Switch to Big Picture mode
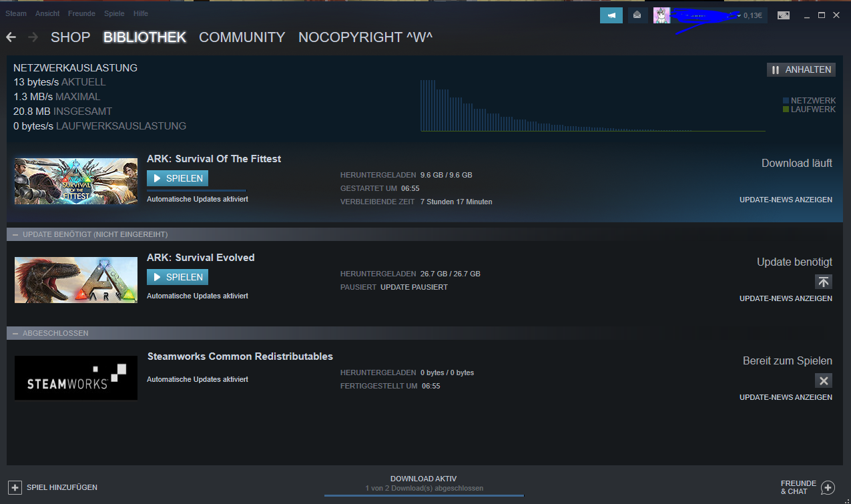Screen dimensions: 851x504 [783, 15]
